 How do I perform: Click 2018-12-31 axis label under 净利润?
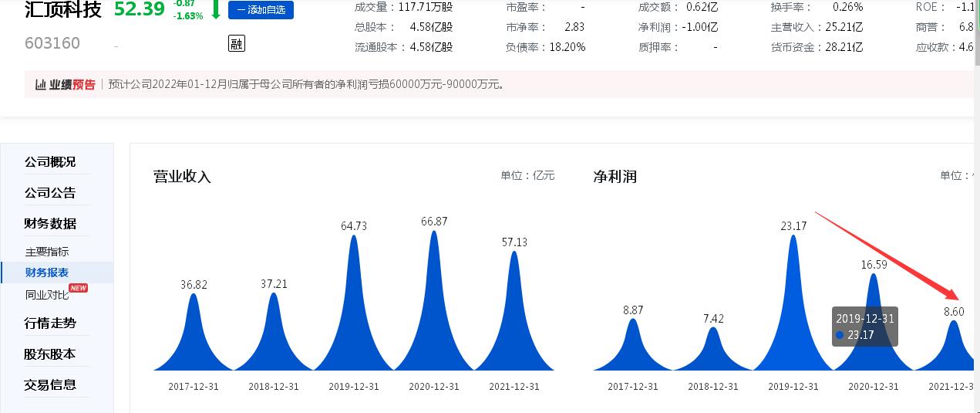coord(713,387)
